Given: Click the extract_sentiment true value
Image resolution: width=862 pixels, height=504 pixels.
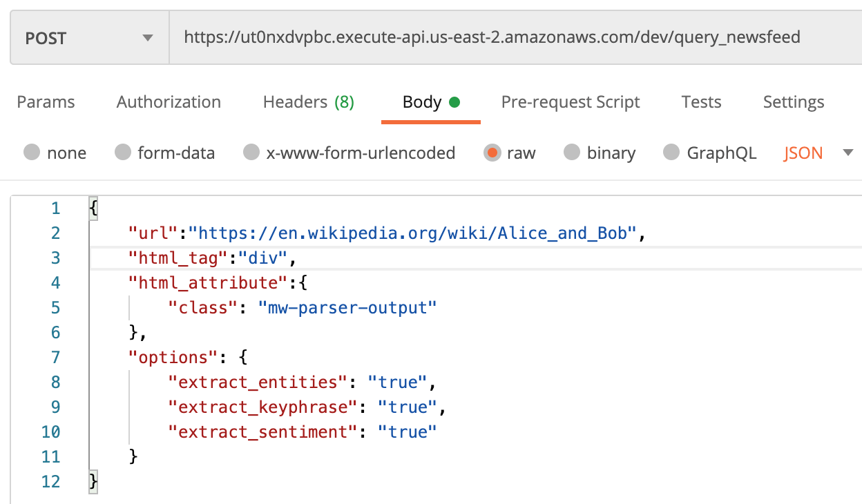Looking at the screenshot, I should tap(408, 432).
